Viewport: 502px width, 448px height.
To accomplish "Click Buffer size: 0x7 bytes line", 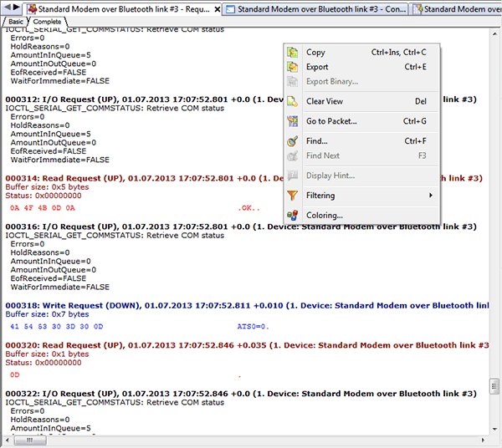I will coord(47,314).
